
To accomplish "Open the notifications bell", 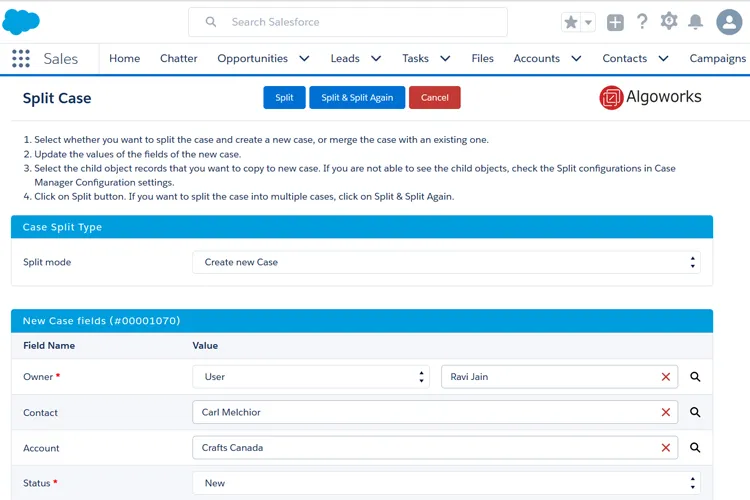I will (x=695, y=22).
